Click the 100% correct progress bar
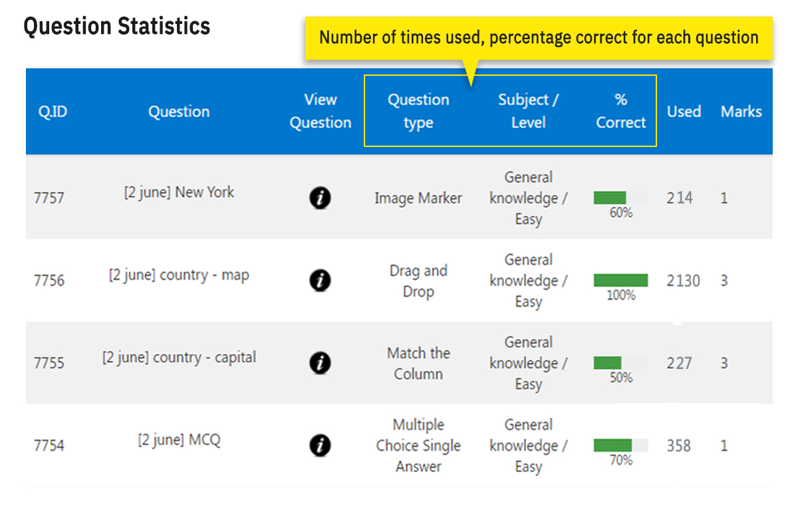The width and height of the screenshot is (798, 532). pyautogui.click(x=620, y=280)
